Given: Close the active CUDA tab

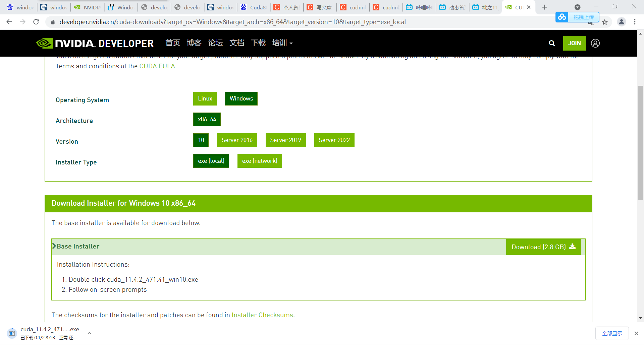Looking at the screenshot, I should [529, 7].
